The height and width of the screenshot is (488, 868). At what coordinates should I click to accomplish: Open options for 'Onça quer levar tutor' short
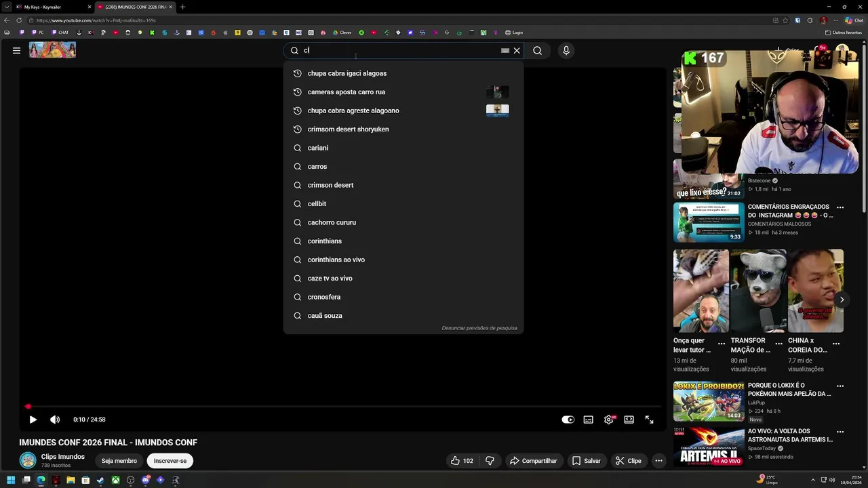pyautogui.click(x=722, y=344)
